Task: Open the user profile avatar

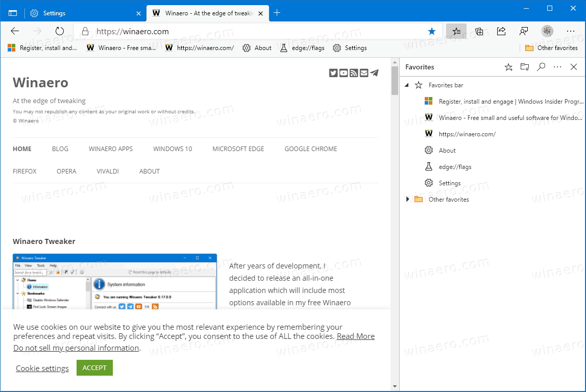Action: coord(547,31)
